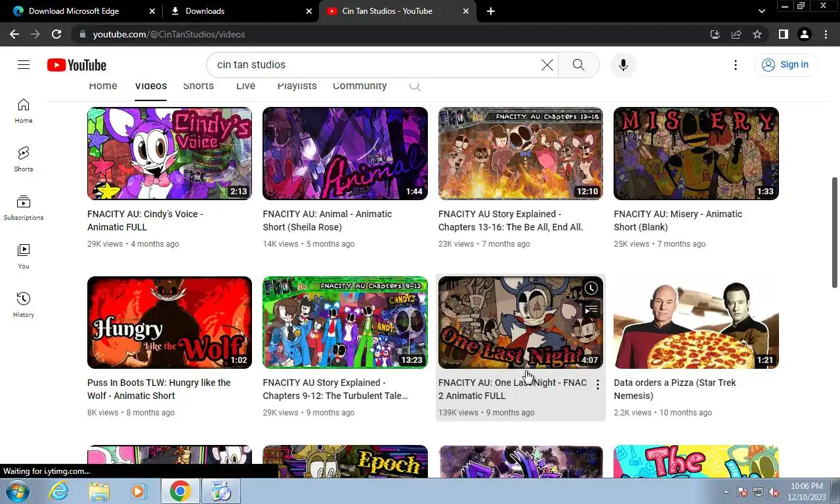Add One Last Night to Watch later

591,288
